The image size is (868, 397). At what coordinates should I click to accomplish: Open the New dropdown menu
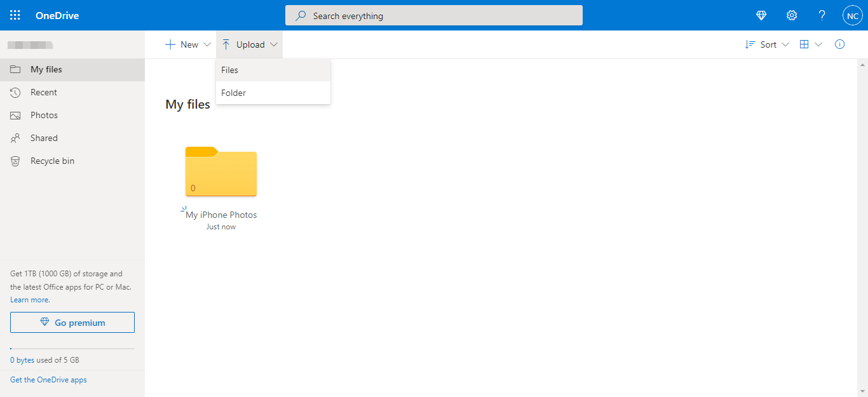pyautogui.click(x=187, y=44)
